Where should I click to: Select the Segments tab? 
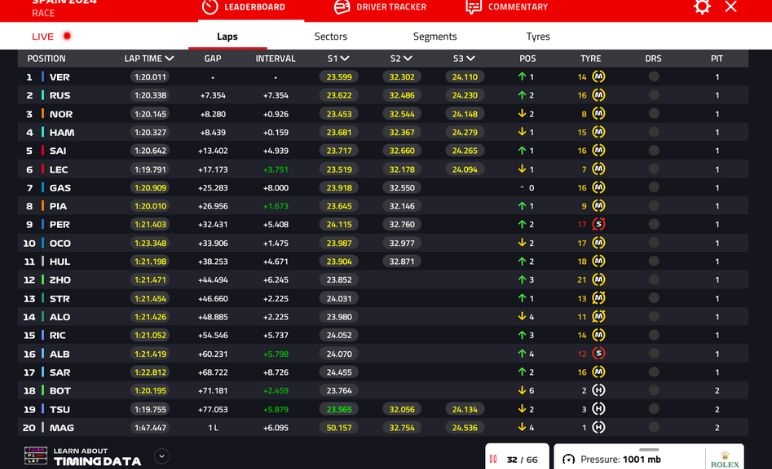435,36
